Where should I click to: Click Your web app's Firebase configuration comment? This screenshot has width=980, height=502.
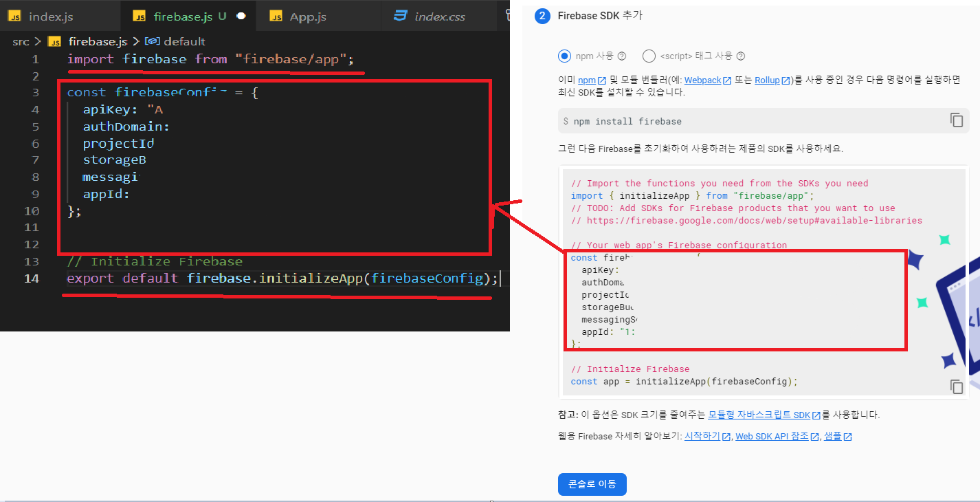coord(679,245)
